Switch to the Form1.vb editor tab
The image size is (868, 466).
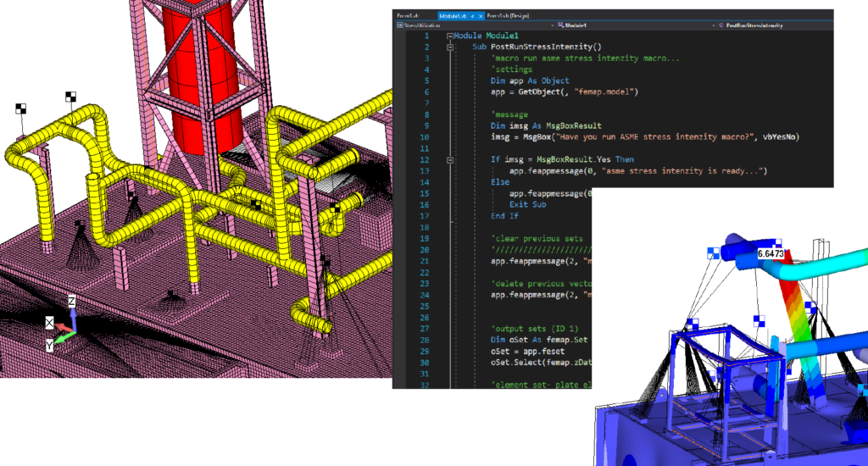[x=408, y=16]
